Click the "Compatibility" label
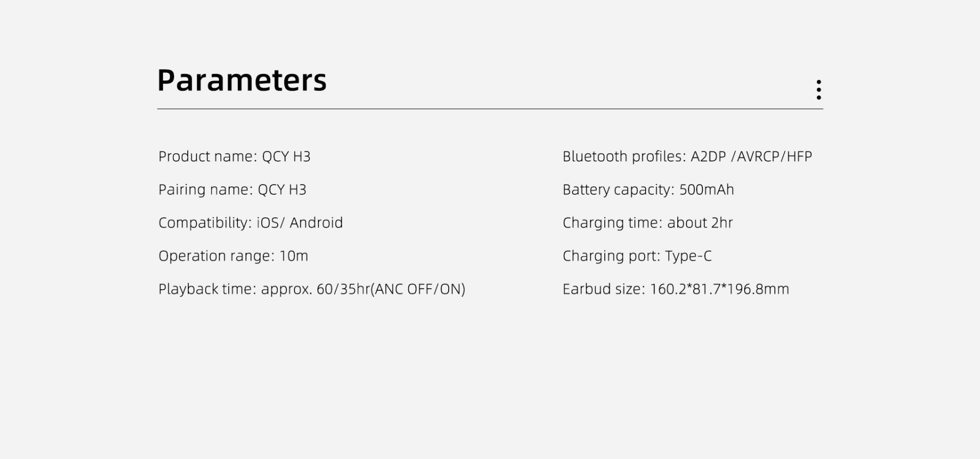The width and height of the screenshot is (980, 459). pyautogui.click(x=205, y=223)
